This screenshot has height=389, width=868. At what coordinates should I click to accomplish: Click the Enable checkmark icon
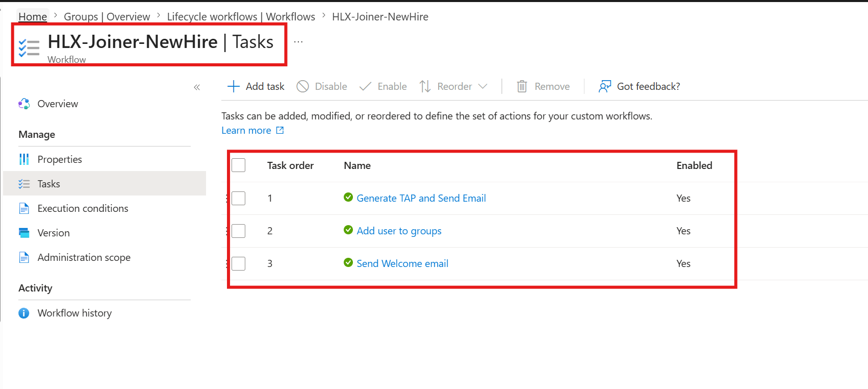coord(365,86)
